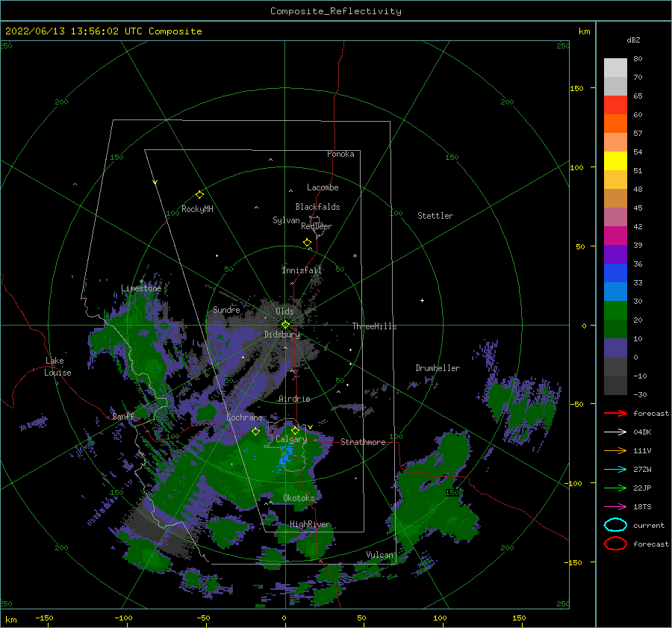Click the HighRiver city label
This screenshot has width=672, height=628.
310,524
